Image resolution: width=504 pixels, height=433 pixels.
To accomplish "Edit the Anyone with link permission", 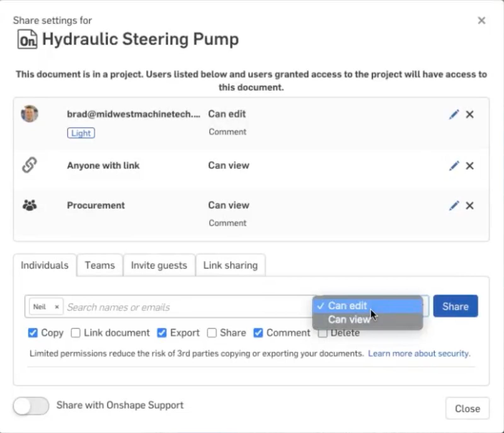I will pyautogui.click(x=454, y=166).
